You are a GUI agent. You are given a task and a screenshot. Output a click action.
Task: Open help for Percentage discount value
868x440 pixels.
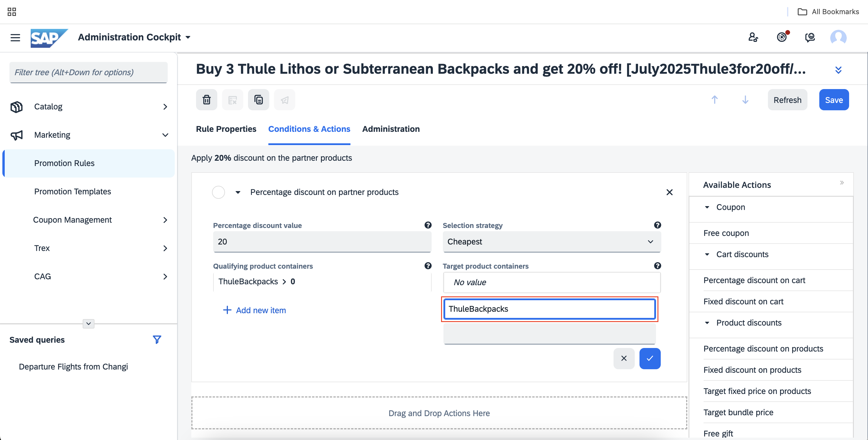[x=428, y=225]
